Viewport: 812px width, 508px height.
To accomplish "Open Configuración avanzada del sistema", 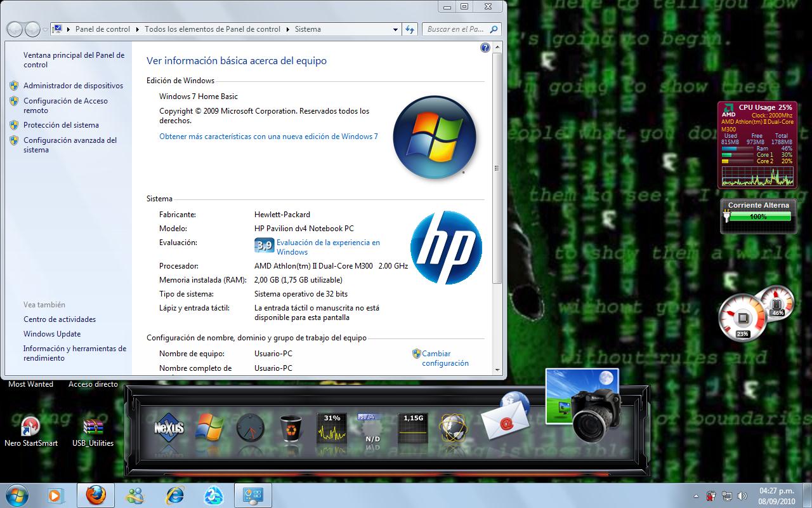I will pyautogui.click(x=70, y=145).
